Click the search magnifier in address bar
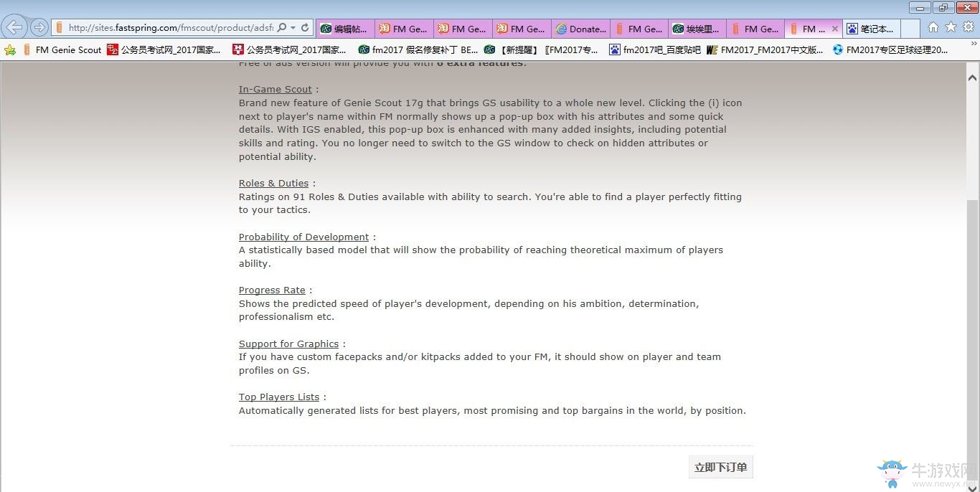 coord(282,28)
